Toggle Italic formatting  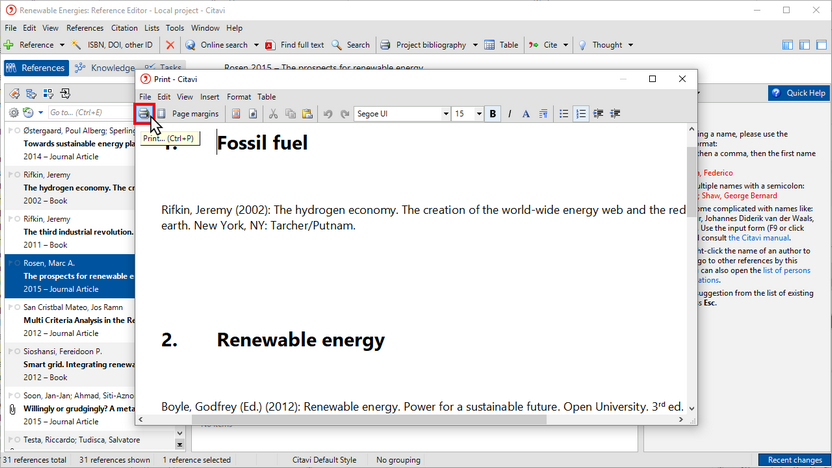click(x=509, y=114)
